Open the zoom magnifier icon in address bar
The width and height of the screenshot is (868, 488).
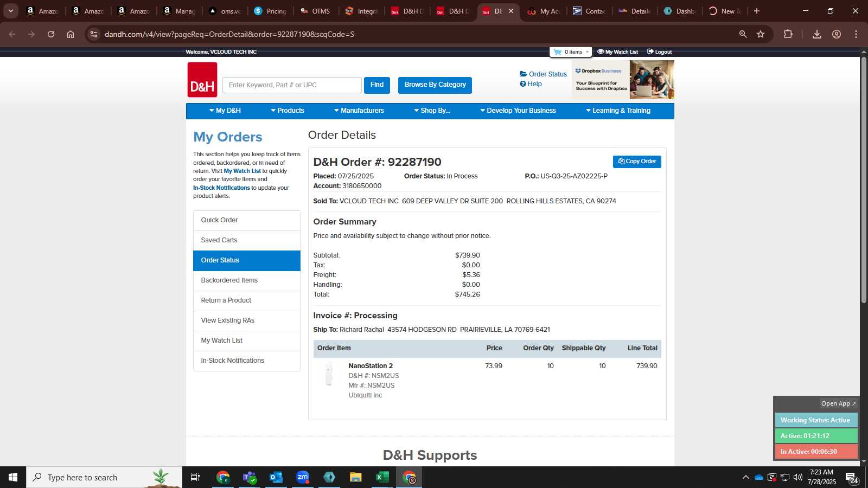pyautogui.click(x=743, y=34)
